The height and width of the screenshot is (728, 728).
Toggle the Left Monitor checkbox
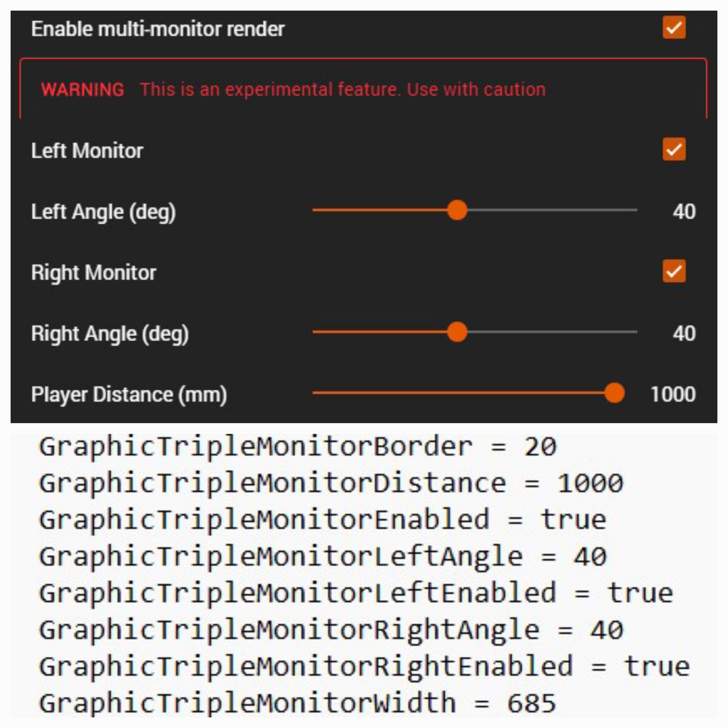pyautogui.click(x=674, y=149)
